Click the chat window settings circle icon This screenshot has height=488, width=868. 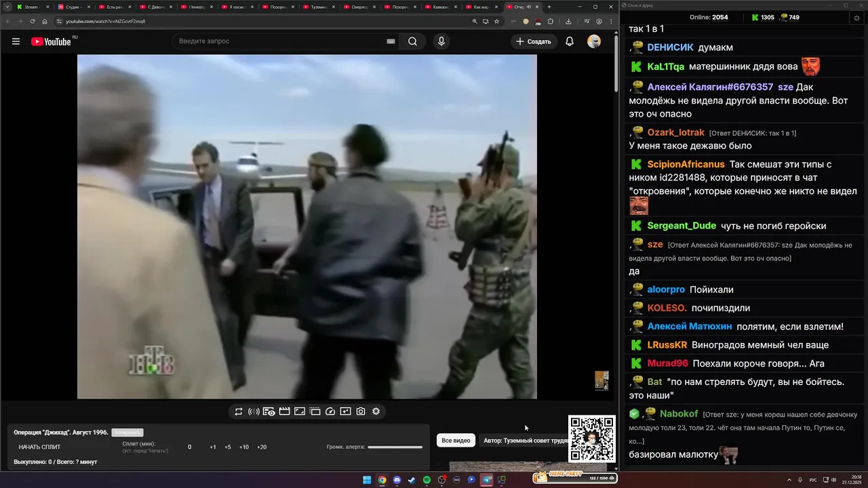click(x=856, y=18)
